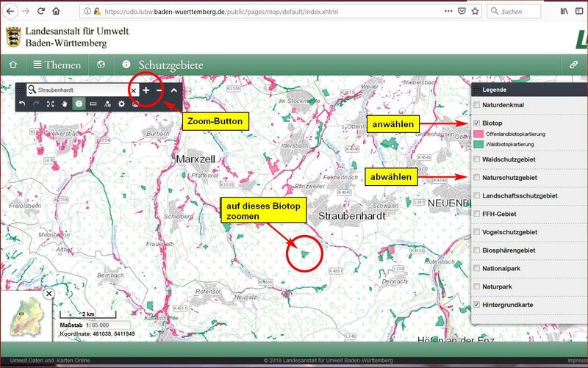Go to the home page icon
The height and width of the screenshot is (368, 588).
(x=12, y=65)
